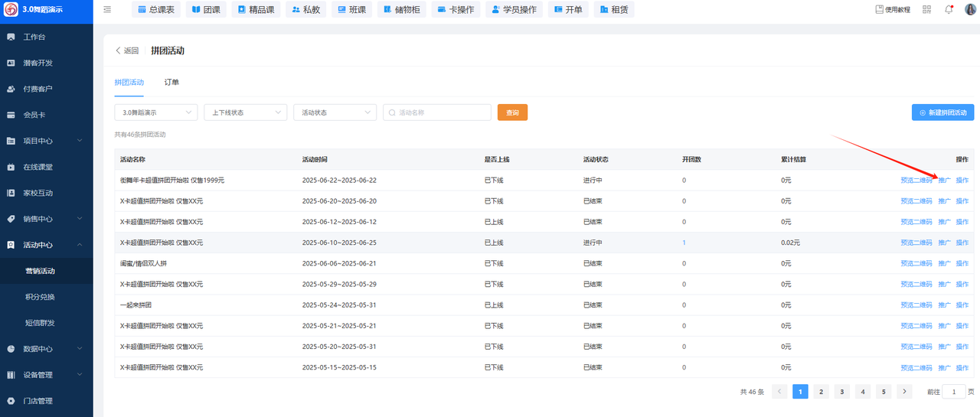980x417 pixels.
Task: Click the orange 查询 button
Action: click(x=512, y=112)
